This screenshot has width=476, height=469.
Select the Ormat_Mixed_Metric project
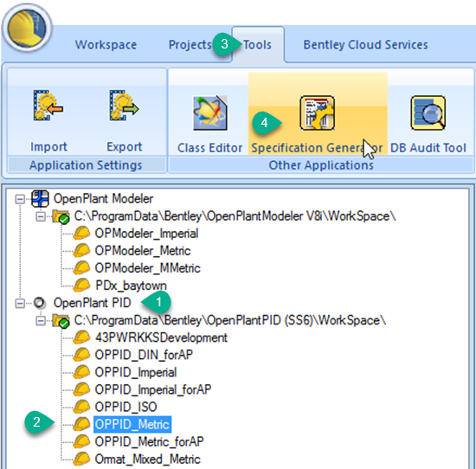click(x=147, y=459)
